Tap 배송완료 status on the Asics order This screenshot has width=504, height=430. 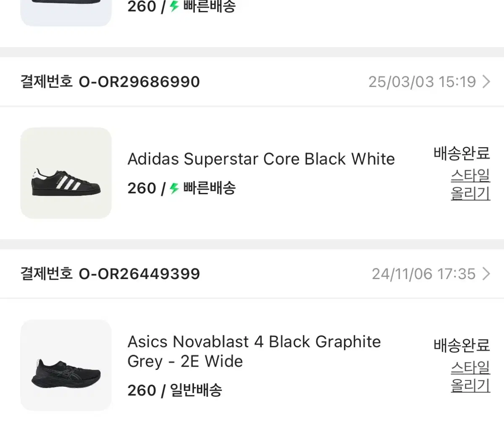462,346
